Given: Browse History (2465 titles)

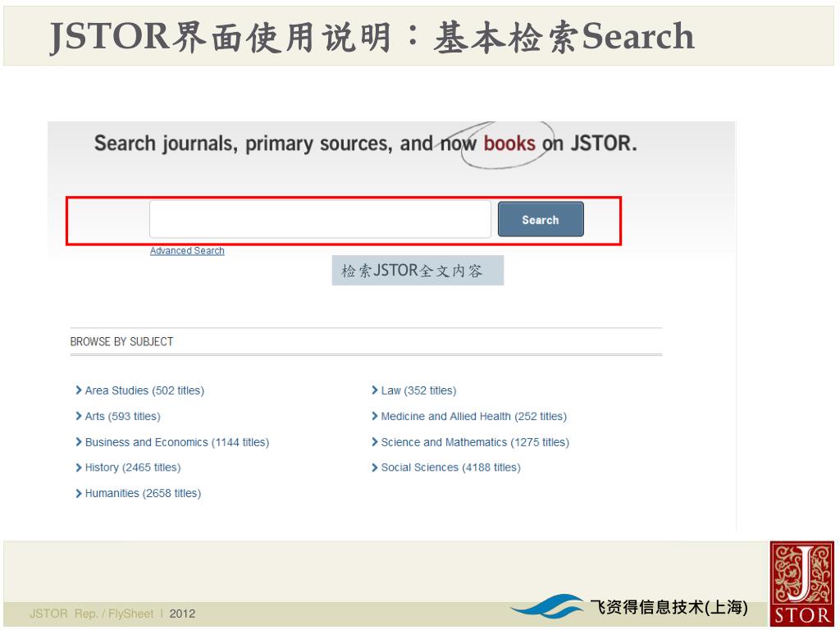Looking at the screenshot, I should (133, 467).
